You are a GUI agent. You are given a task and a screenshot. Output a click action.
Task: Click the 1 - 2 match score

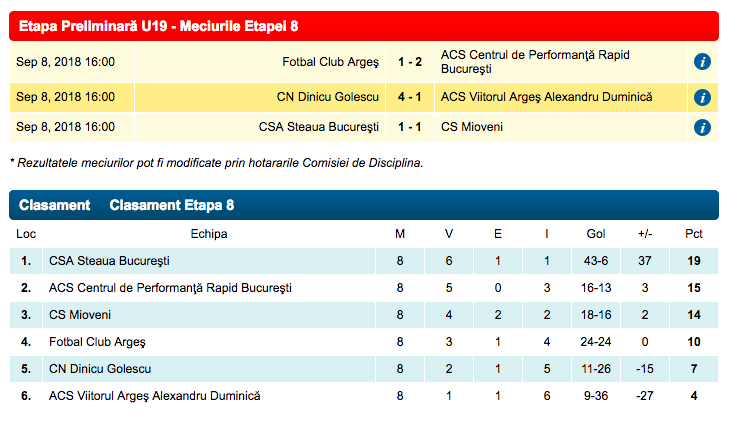410,62
